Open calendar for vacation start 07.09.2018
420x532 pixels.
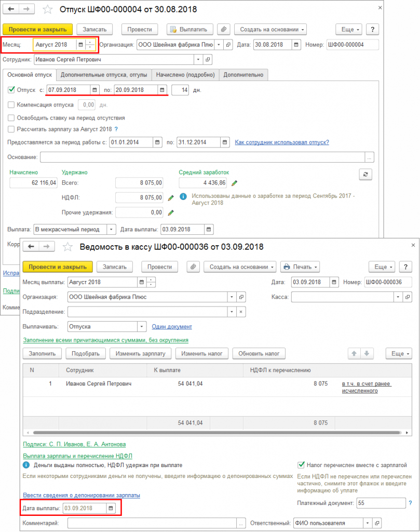point(94,90)
